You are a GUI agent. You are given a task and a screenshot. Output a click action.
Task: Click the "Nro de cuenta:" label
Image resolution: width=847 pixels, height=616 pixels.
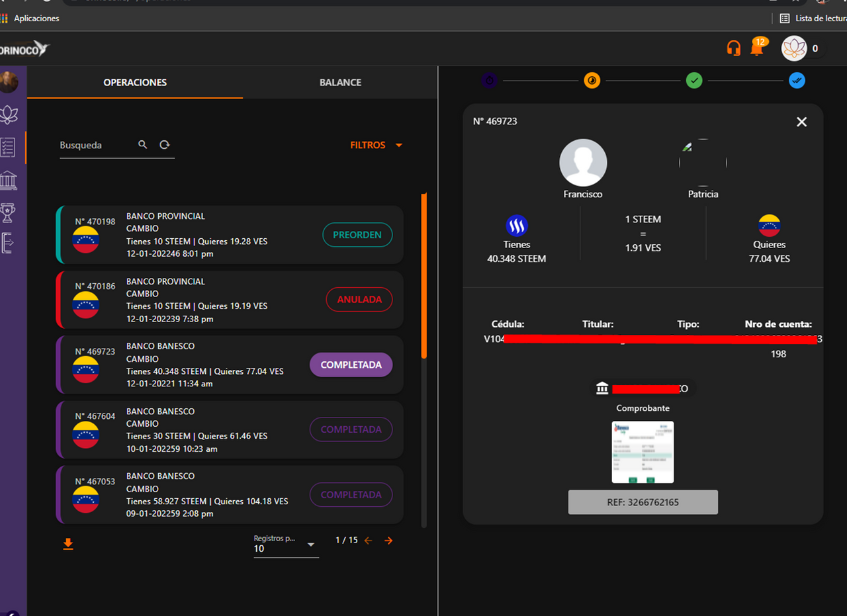pos(778,324)
